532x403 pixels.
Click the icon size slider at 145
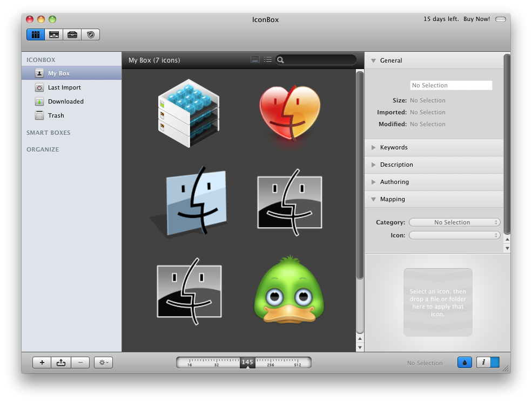[x=247, y=363]
